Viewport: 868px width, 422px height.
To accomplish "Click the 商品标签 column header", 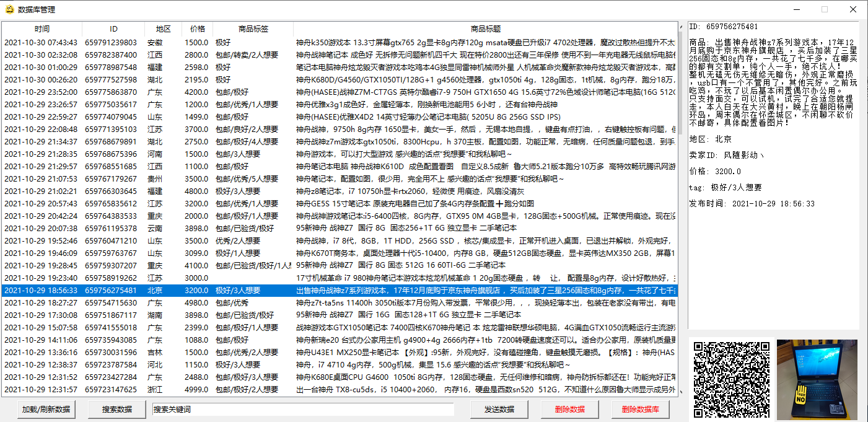I will pyautogui.click(x=253, y=29).
